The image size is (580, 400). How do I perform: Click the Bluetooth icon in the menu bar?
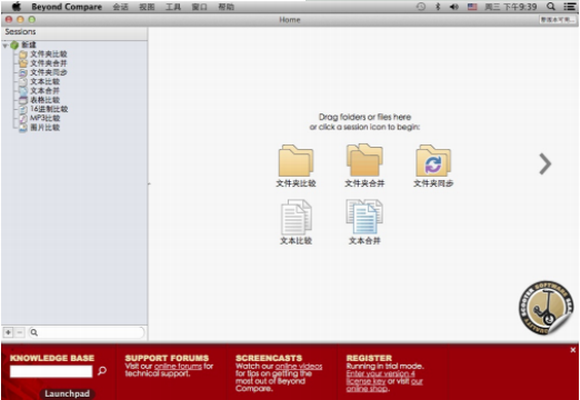[x=438, y=7]
